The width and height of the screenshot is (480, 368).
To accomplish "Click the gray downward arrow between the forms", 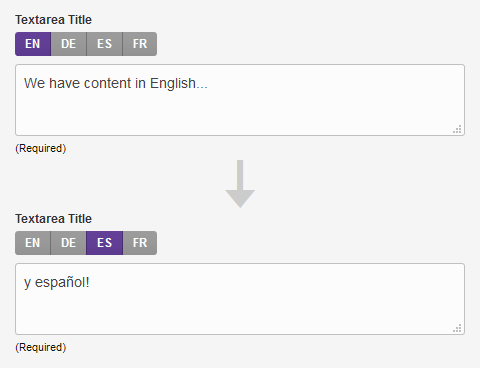I will [x=240, y=184].
